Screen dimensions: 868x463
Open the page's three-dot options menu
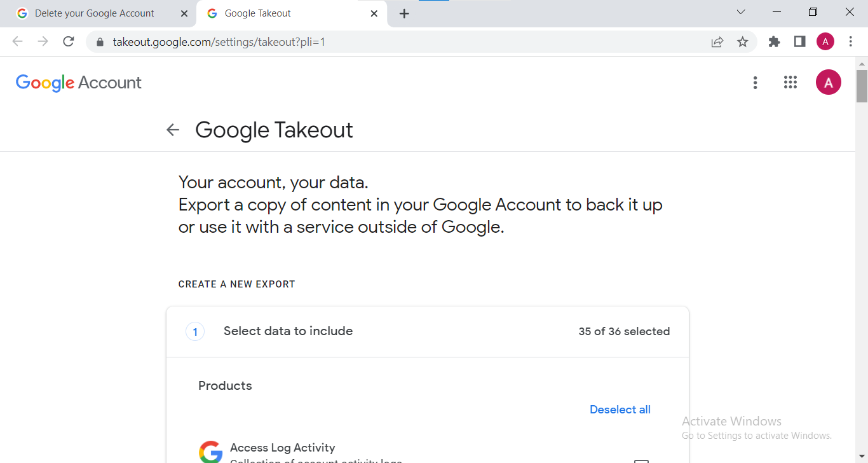coord(755,83)
